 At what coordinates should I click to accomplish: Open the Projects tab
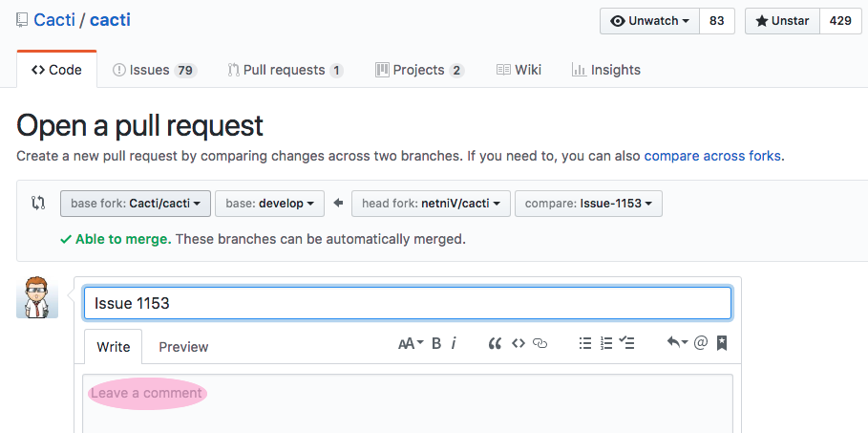[419, 70]
